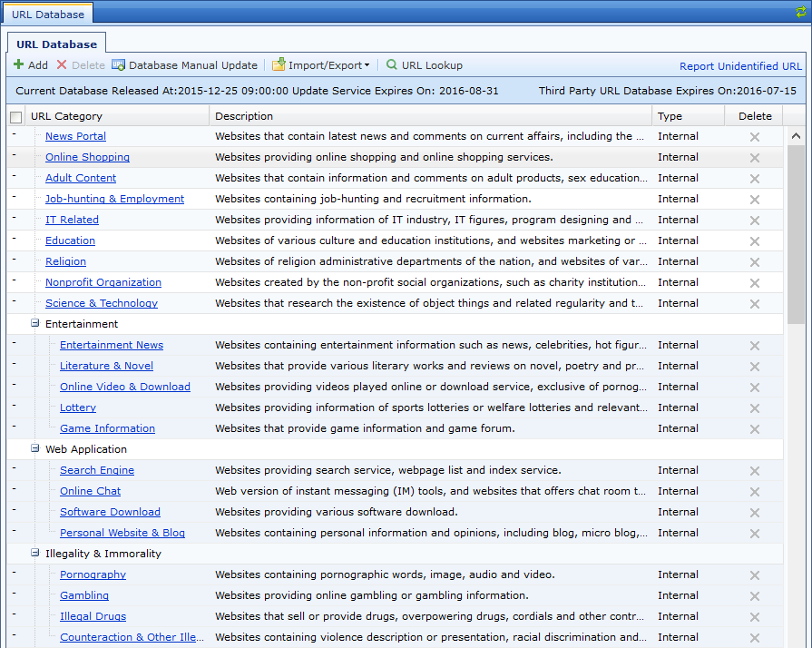Screen dimensions: 812x648
Task: Sort by Description column header
Action: pyautogui.click(x=430, y=116)
